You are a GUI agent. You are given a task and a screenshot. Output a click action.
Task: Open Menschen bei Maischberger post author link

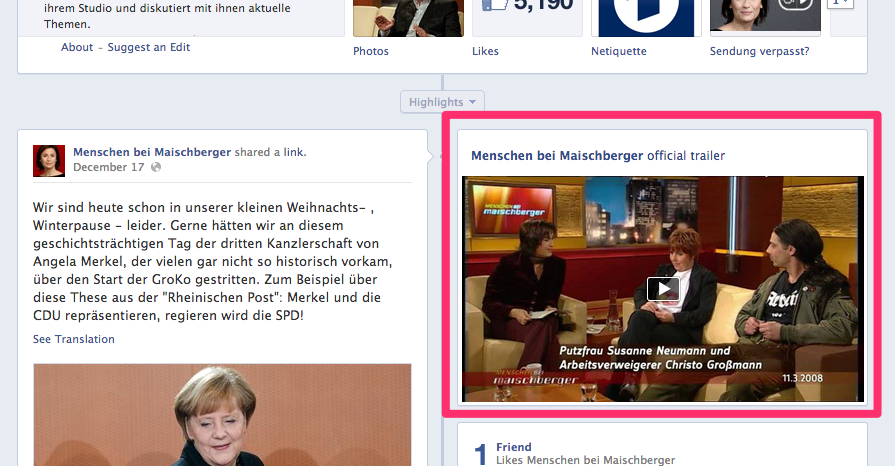click(152, 152)
